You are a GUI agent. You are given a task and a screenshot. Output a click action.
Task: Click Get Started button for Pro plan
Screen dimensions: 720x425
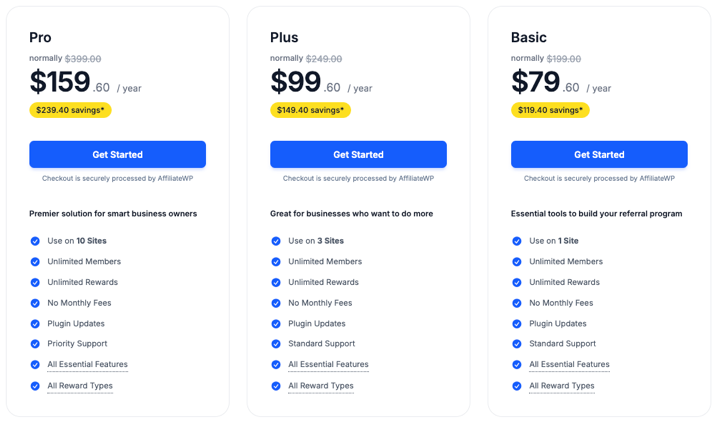coord(117,154)
